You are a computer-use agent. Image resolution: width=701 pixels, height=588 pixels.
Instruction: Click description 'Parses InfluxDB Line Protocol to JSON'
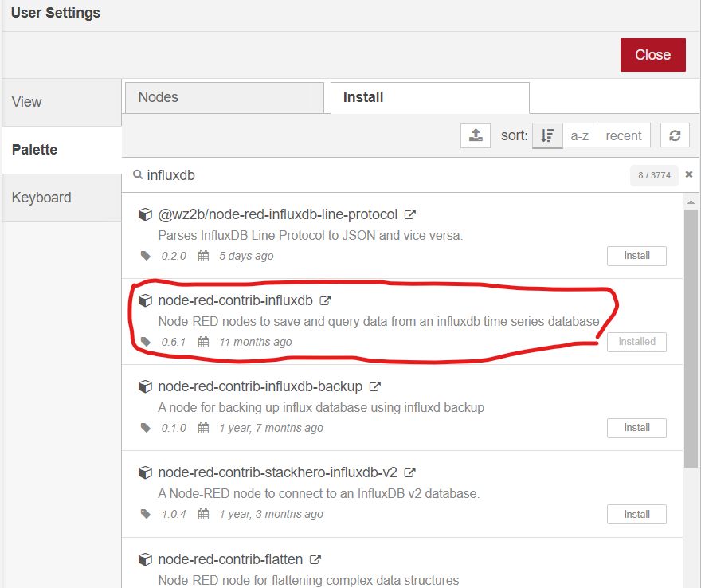[x=310, y=235]
